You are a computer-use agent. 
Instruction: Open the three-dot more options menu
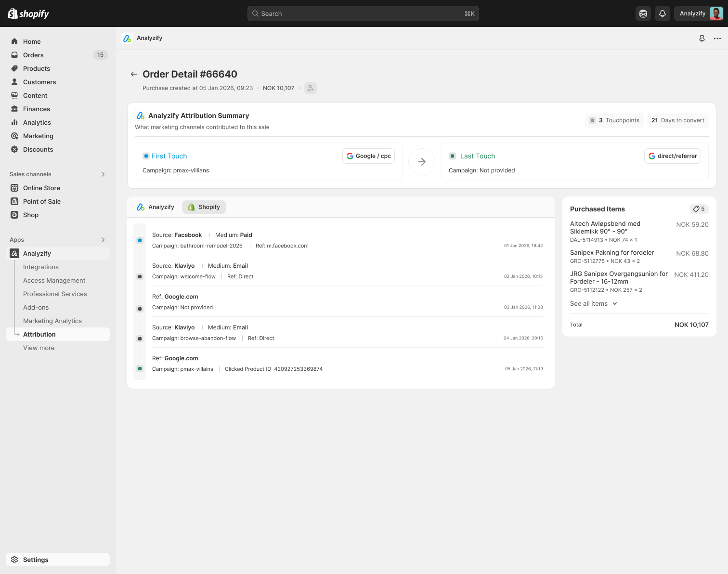pos(717,39)
